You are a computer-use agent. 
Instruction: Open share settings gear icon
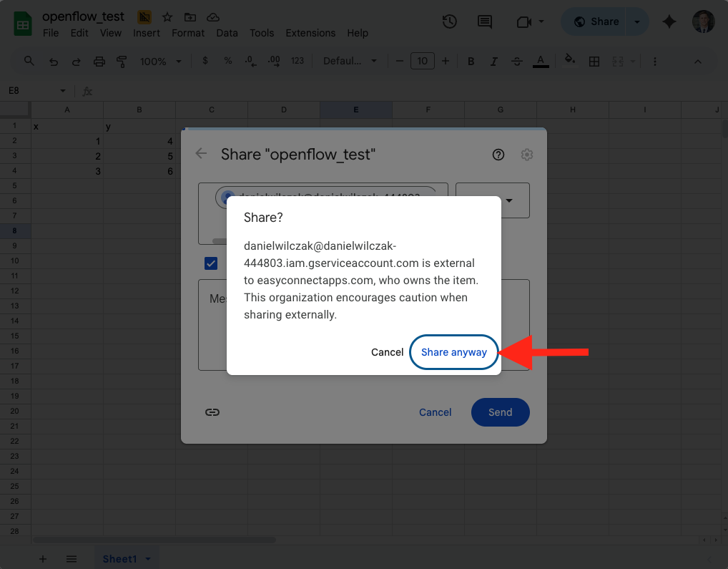(527, 155)
